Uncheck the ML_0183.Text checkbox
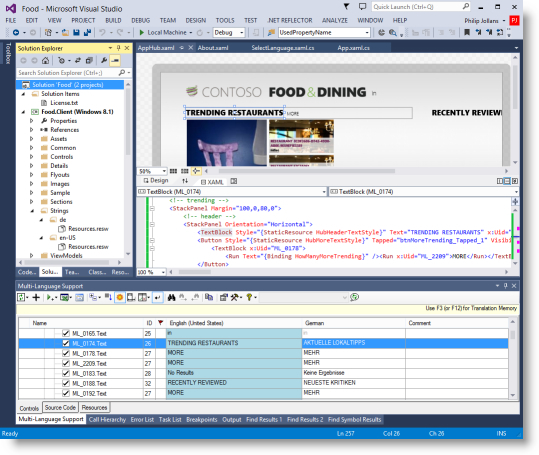 [x=66, y=373]
